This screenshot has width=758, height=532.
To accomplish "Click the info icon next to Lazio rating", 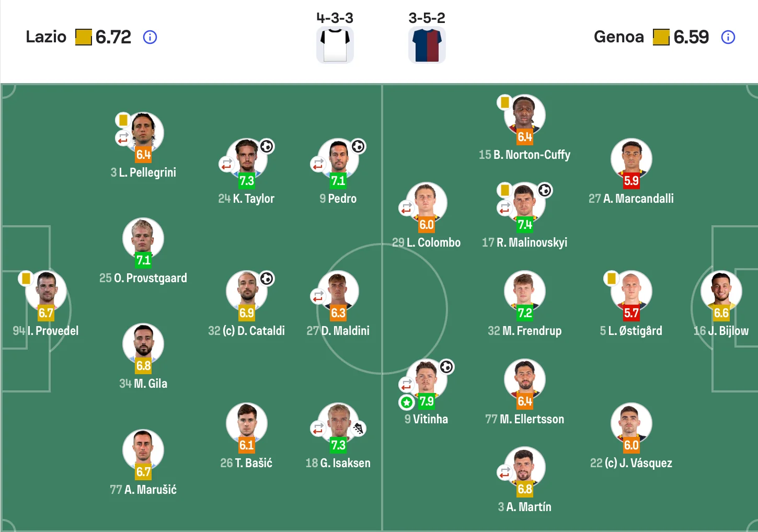I will (150, 37).
